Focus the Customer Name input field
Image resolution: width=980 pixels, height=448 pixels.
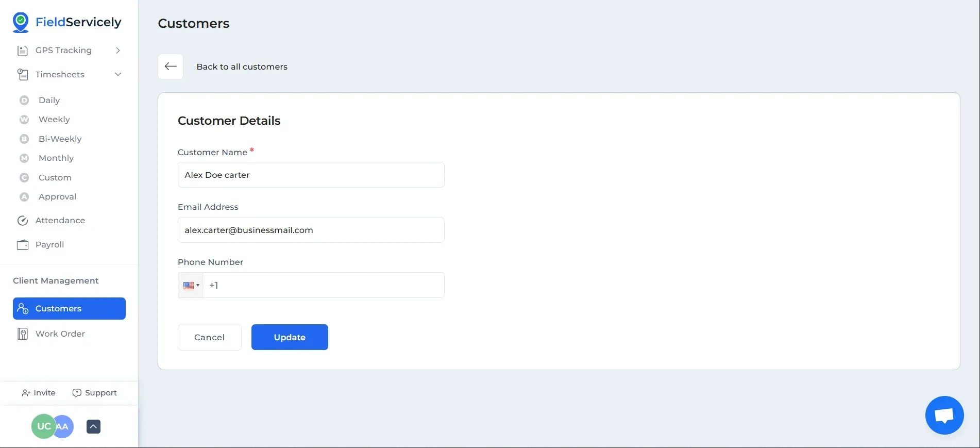(311, 175)
